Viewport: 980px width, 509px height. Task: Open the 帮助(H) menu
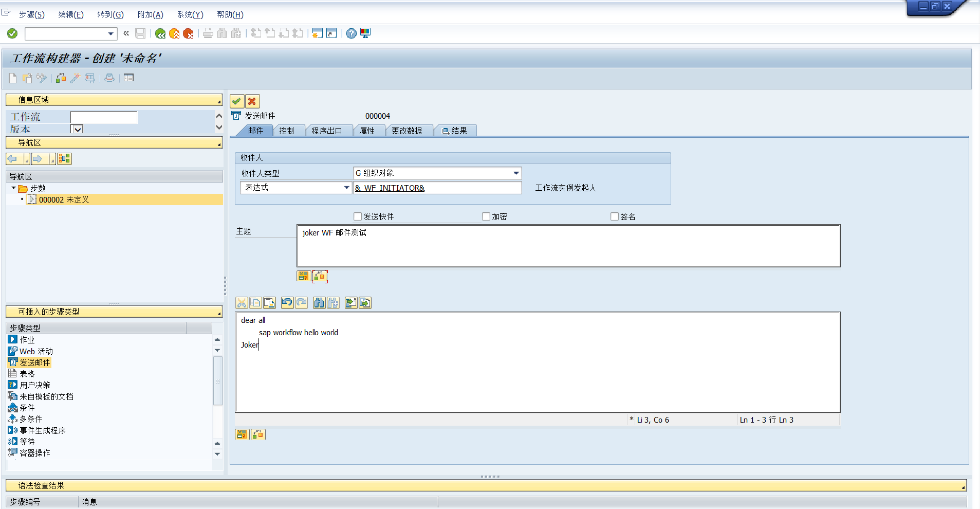tap(230, 14)
